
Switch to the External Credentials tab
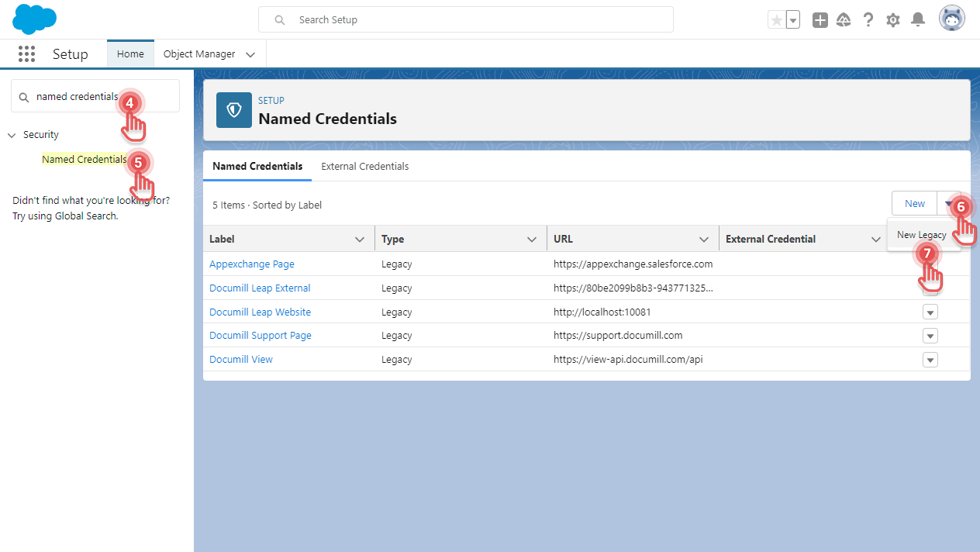click(364, 167)
